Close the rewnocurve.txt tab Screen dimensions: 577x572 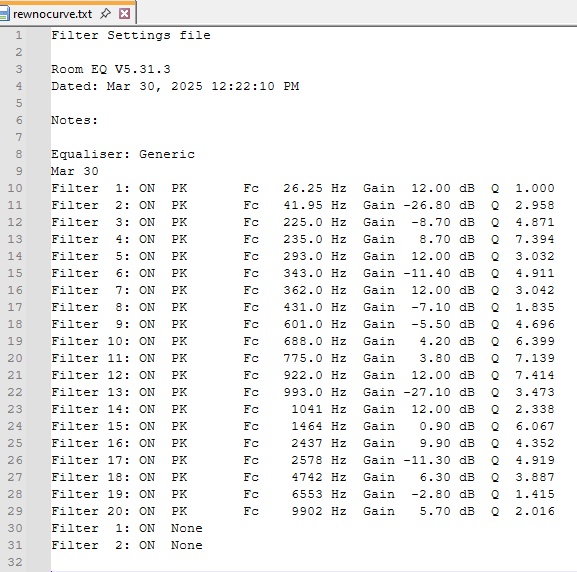(124, 14)
